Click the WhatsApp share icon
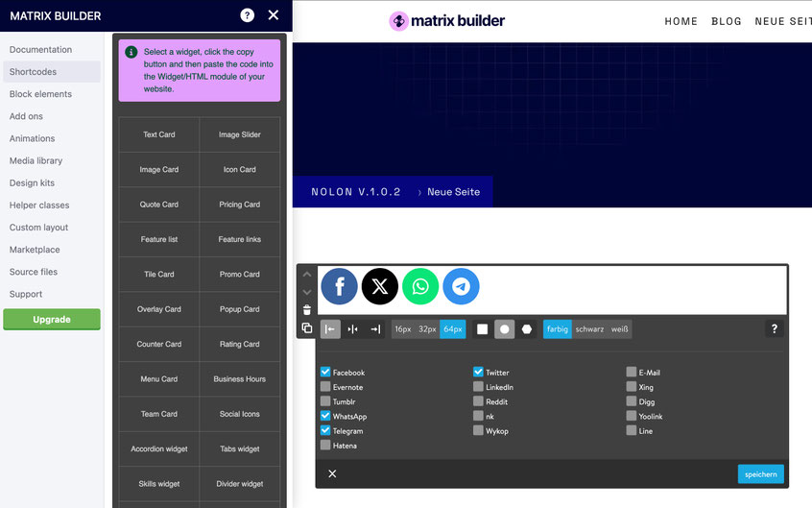 pyautogui.click(x=420, y=286)
